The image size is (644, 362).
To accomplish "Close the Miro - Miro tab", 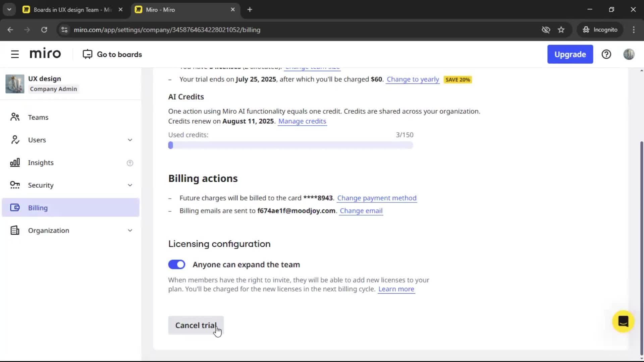I will [x=233, y=9].
